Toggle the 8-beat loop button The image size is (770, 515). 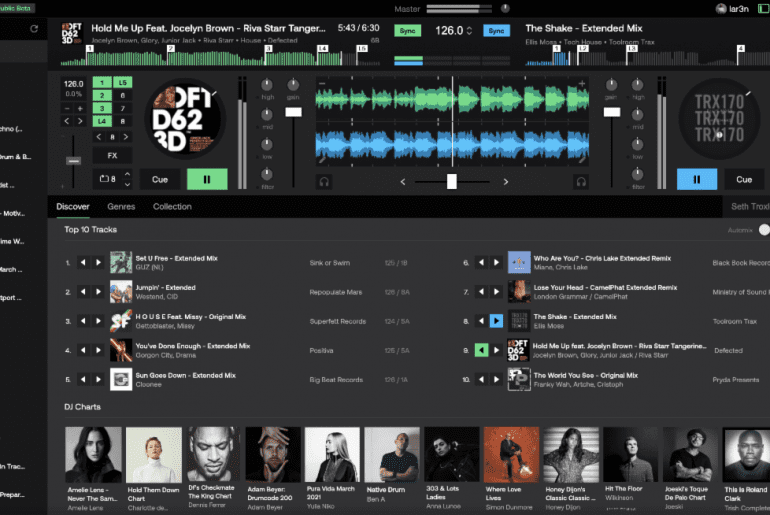pos(108,179)
